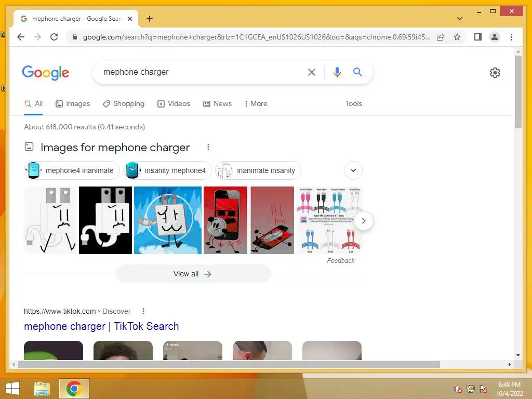Open blue background charger thumbnail
Viewport: 532px width, 399px height.
(168, 220)
